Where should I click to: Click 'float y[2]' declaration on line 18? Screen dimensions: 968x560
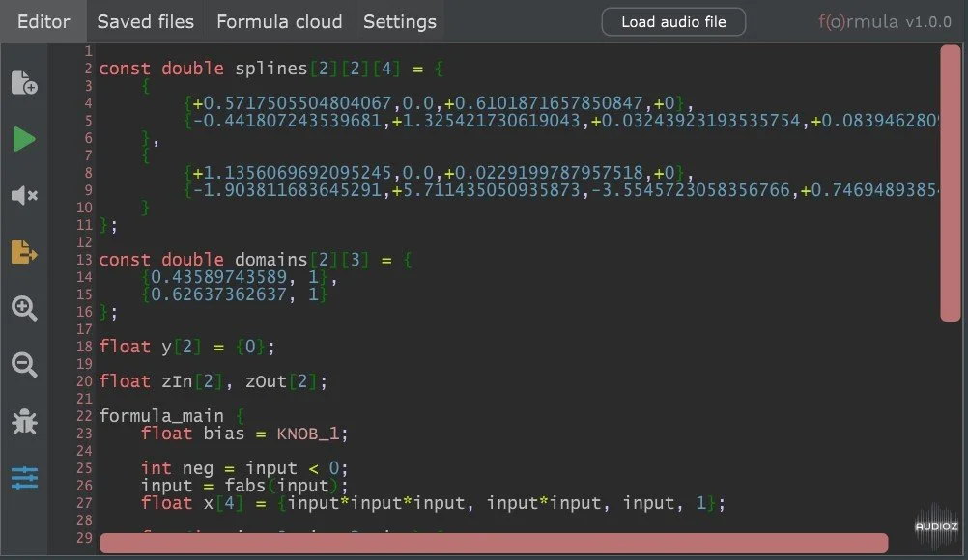point(150,346)
